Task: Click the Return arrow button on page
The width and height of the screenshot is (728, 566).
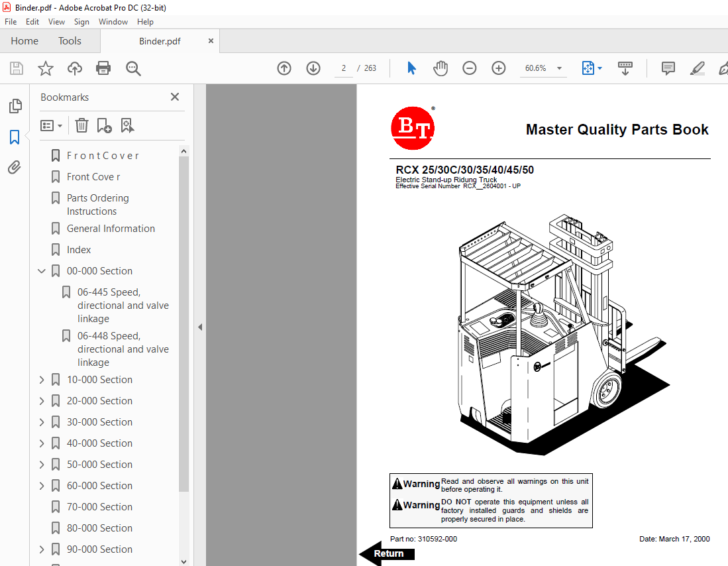Action: pos(387,553)
